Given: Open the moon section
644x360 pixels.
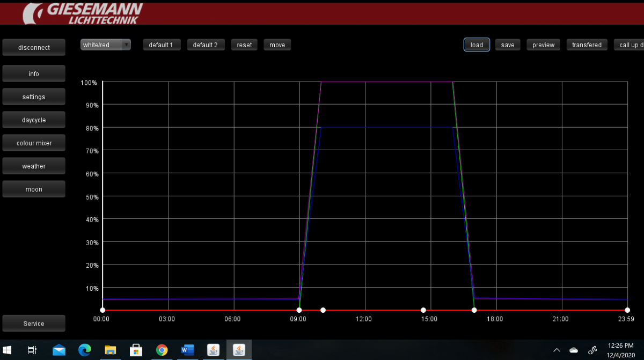Looking at the screenshot, I should tap(34, 189).
